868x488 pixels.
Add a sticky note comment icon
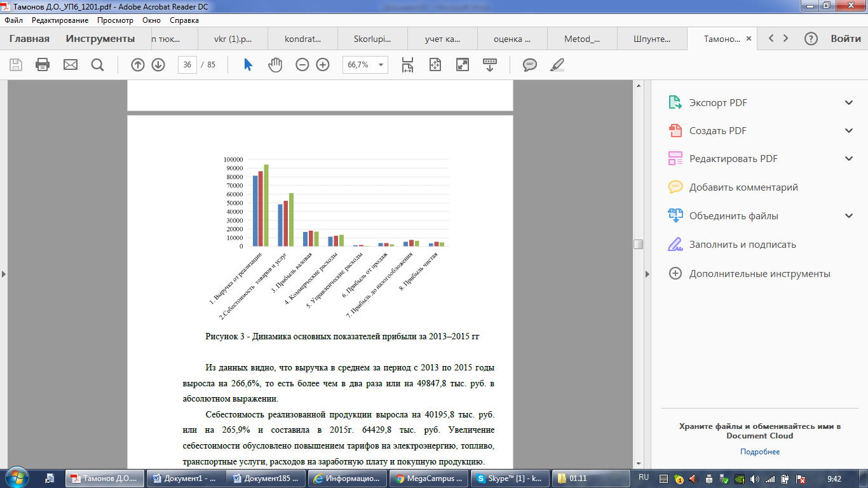(529, 65)
